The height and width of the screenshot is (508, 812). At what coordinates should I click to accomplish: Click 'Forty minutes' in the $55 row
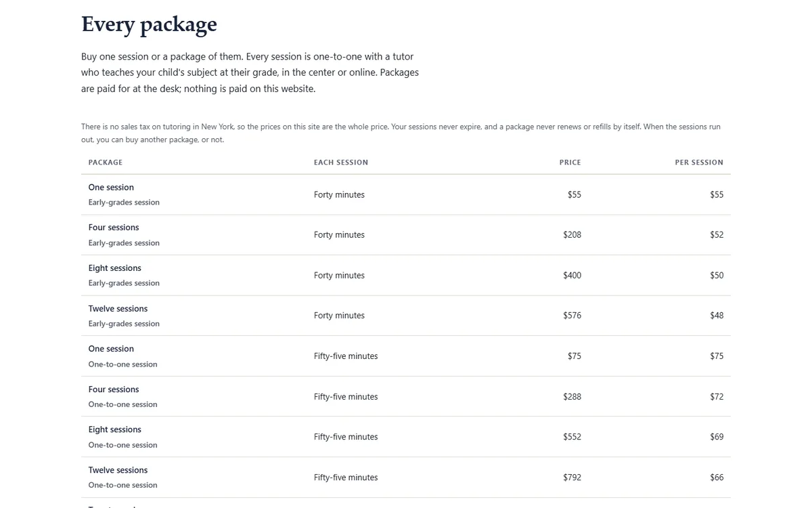coord(339,195)
